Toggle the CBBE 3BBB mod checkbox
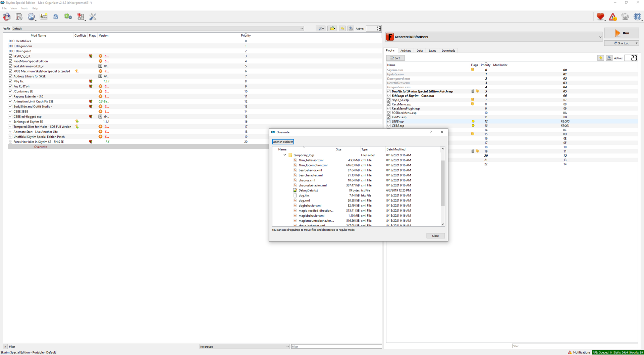This screenshot has height=355, width=644. click(10, 112)
